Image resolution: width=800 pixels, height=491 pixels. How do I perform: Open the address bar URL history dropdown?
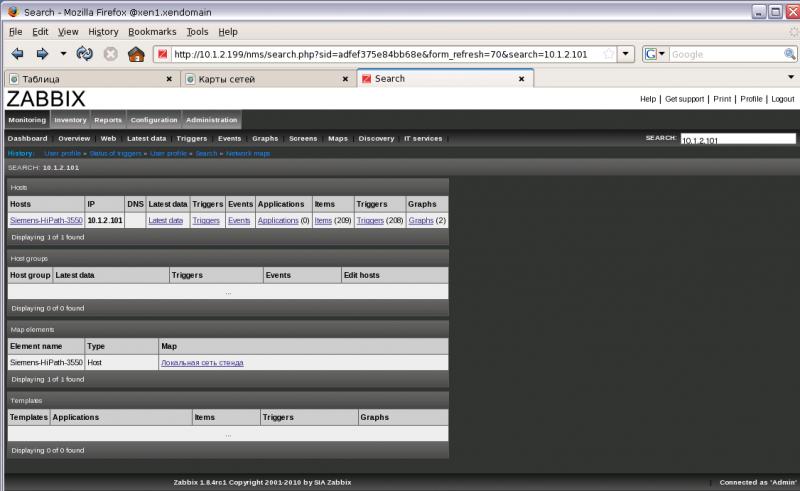click(626, 54)
